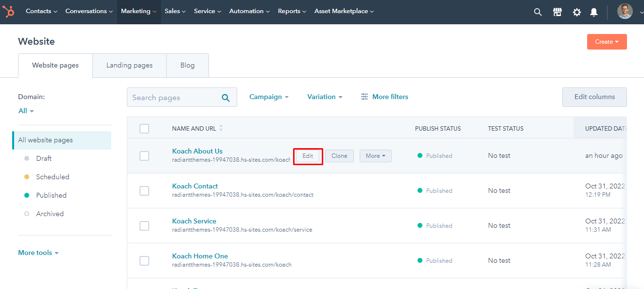Click the 11:28 AM update time

(x=598, y=265)
